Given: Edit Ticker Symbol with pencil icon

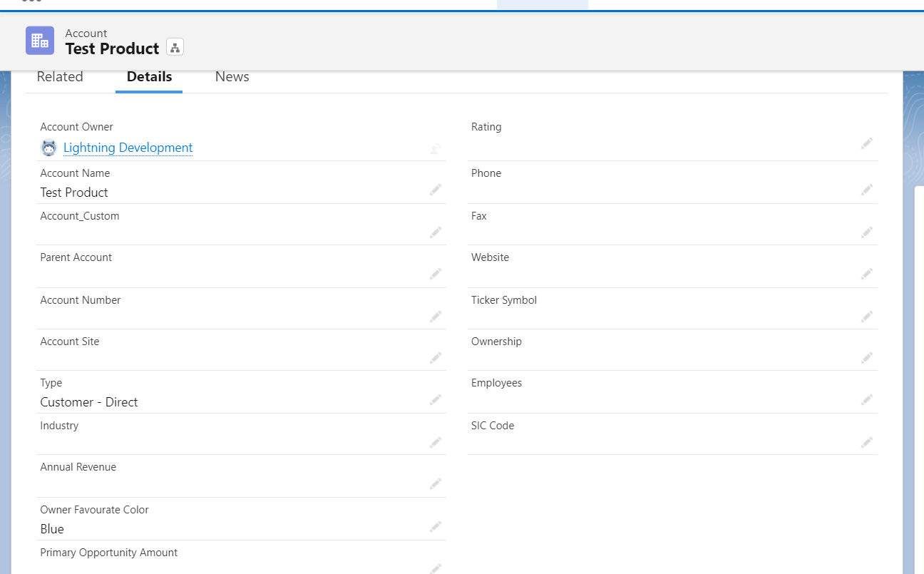Looking at the screenshot, I should pos(866,317).
